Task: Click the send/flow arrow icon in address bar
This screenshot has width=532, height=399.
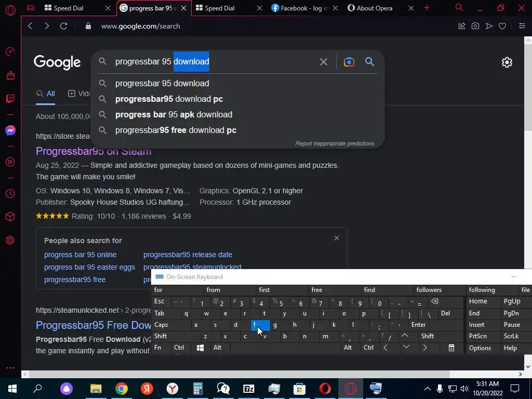Action: pyautogui.click(x=489, y=26)
